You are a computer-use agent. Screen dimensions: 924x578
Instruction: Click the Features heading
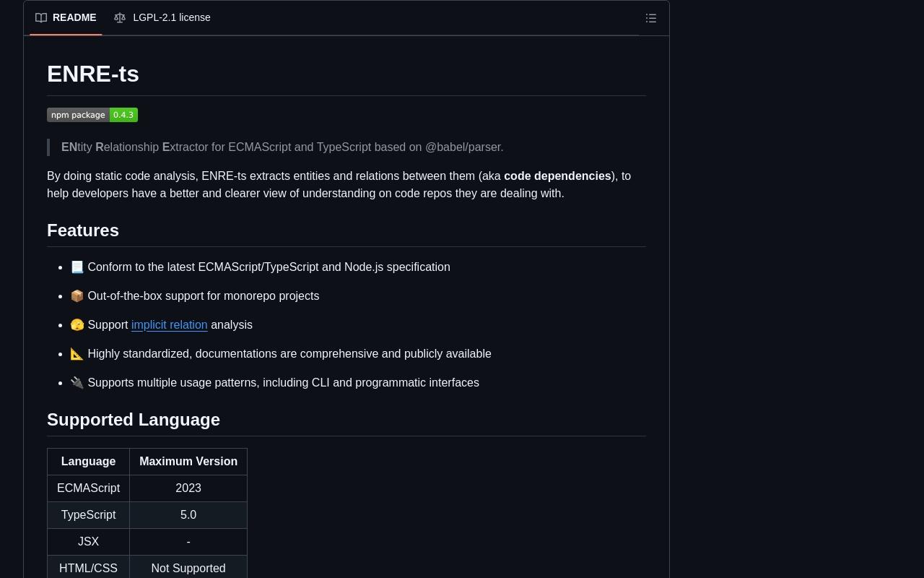83,230
